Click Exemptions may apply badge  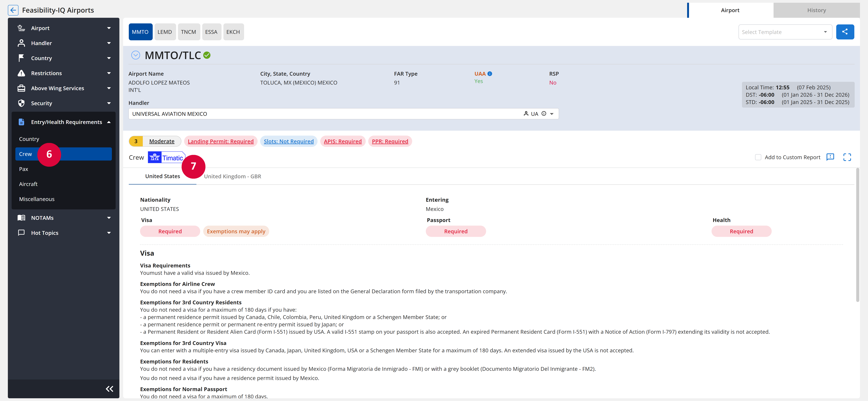[236, 232]
